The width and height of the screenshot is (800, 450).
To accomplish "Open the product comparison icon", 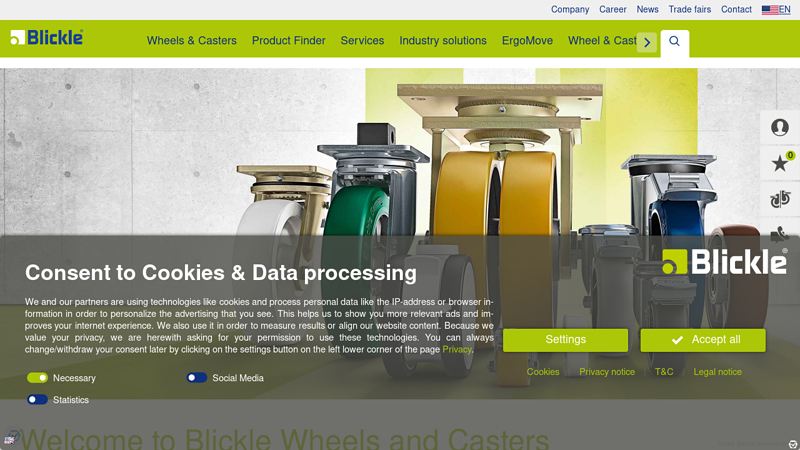I will (780, 199).
